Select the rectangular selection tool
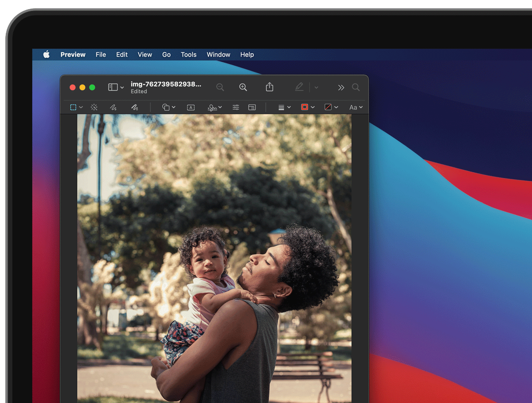532x403 pixels. [x=73, y=107]
